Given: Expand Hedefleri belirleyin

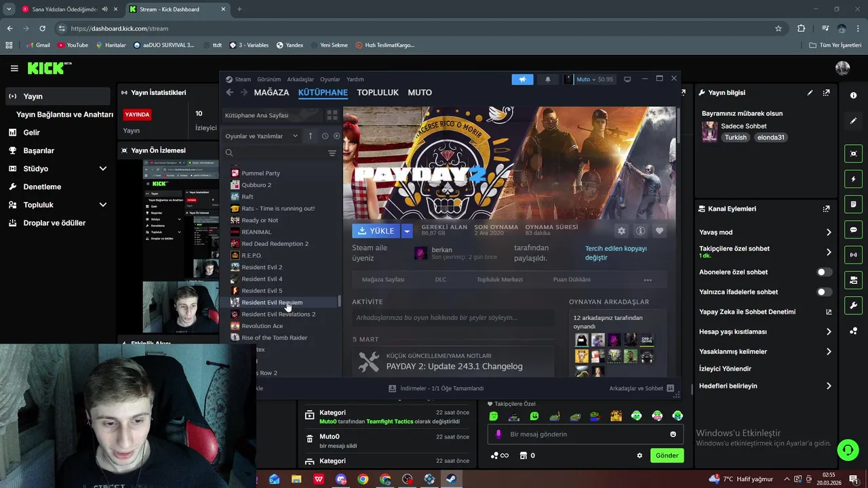Looking at the screenshot, I should pyautogui.click(x=829, y=386).
